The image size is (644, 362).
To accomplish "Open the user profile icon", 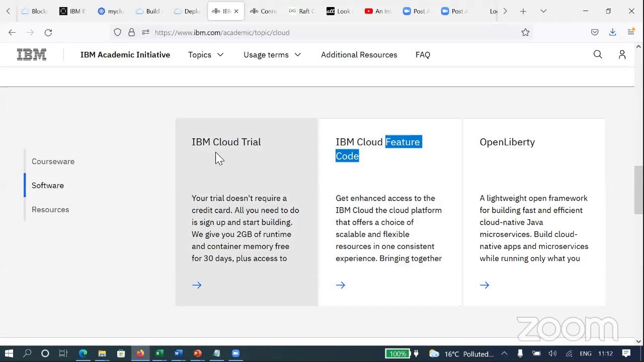I will click(x=622, y=54).
